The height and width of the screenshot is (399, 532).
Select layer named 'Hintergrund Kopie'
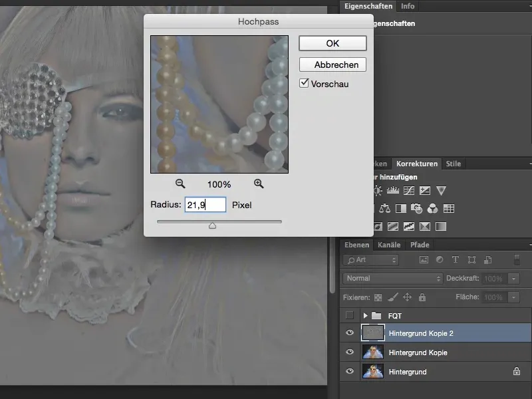(418, 352)
